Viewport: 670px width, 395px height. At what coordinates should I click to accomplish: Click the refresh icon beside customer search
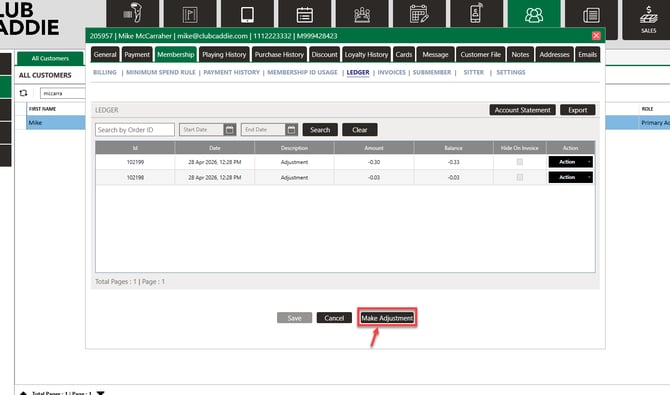pos(24,93)
